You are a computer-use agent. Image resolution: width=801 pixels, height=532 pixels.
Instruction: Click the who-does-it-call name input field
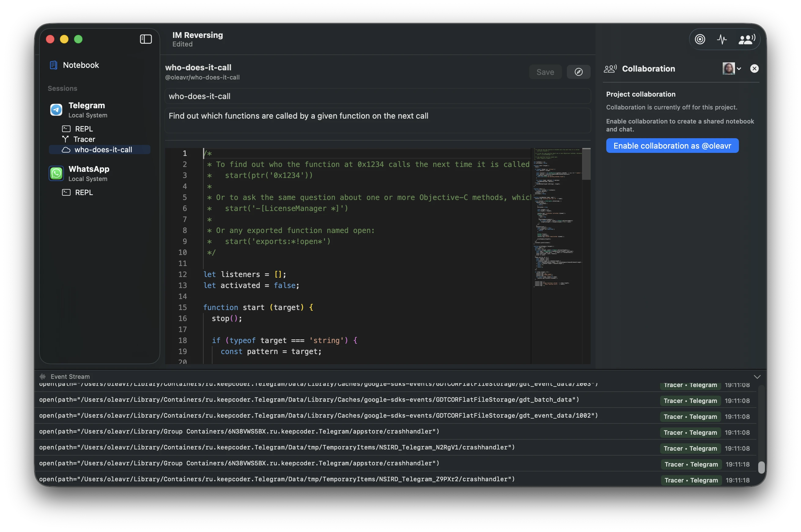pyautogui.click(x=378, y=96)
